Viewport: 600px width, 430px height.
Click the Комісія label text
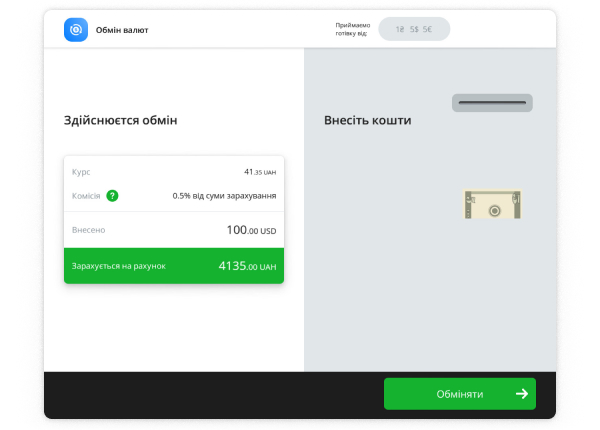click(x=86, y=195)
